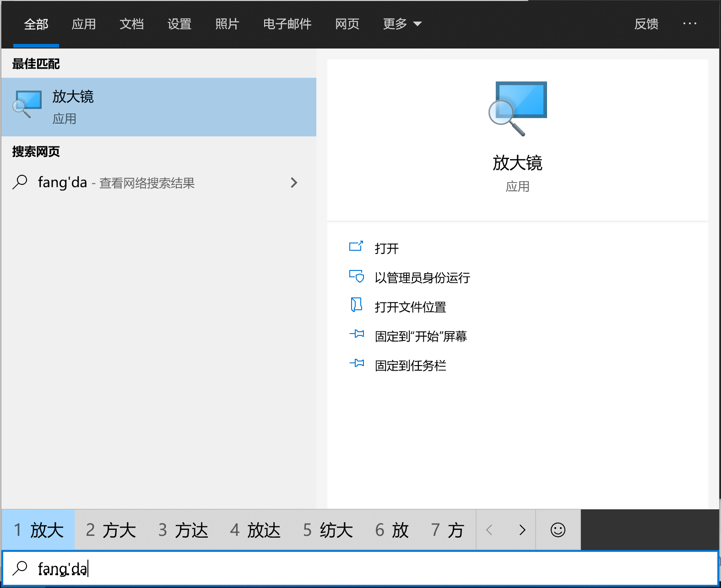Click the shield icon for 以管理员身份运行
The image size is (721, 588).
356,276
